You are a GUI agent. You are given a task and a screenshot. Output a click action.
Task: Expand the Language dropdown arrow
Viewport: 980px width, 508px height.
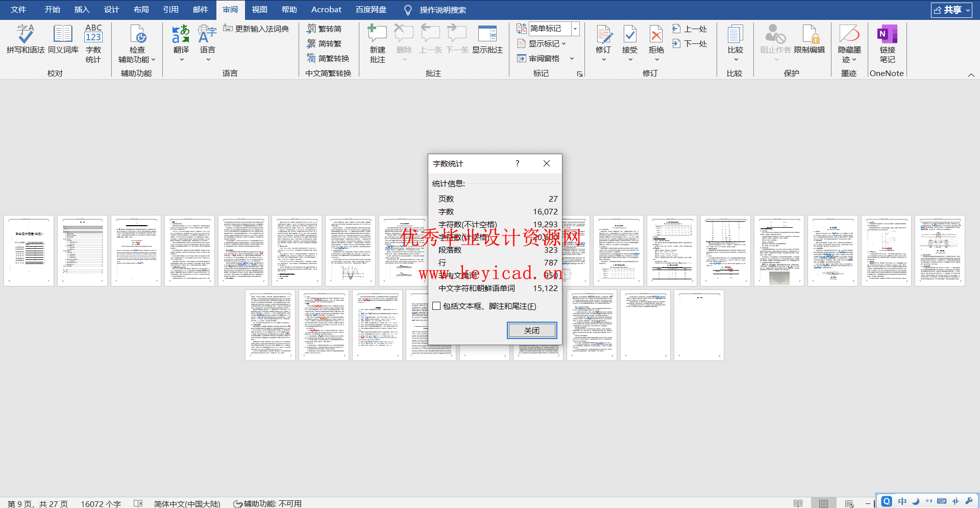click(208, 60)
